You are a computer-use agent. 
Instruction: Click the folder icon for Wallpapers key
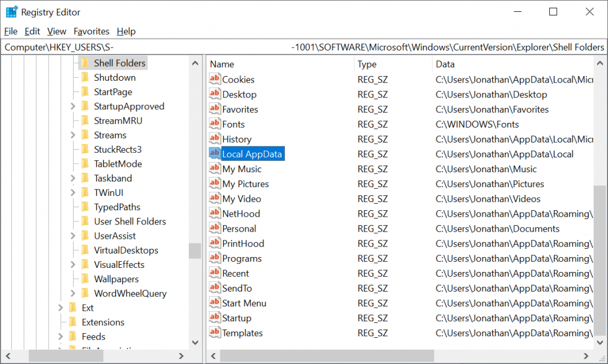click(85, 279)
